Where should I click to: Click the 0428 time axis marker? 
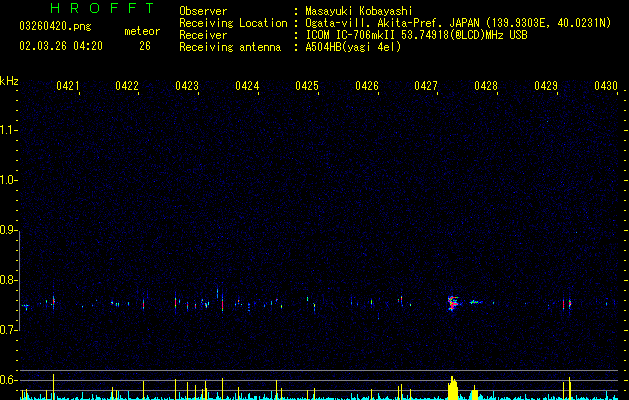(486, 86)
